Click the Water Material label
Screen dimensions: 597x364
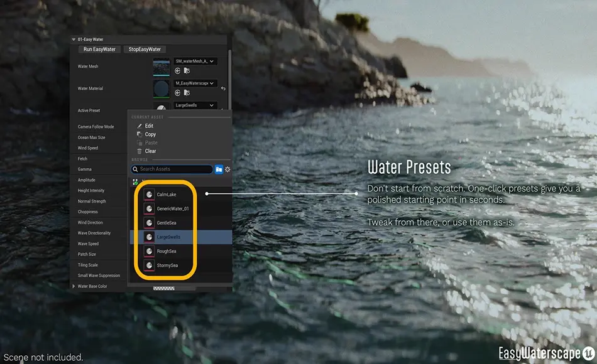pyautogui.click(x=90, y=88)
